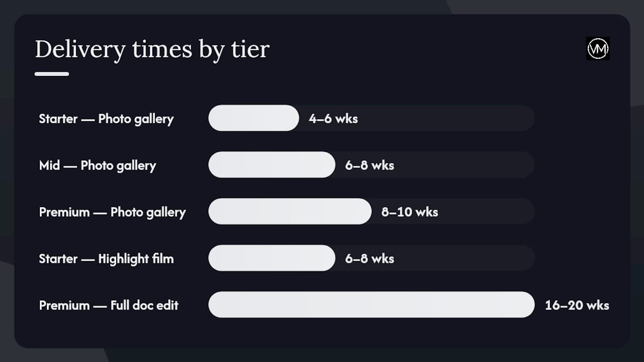The height and width of the screenshot is (362, 644).
Task: Click the 8–10 wks value text
Action: (410, 212)
